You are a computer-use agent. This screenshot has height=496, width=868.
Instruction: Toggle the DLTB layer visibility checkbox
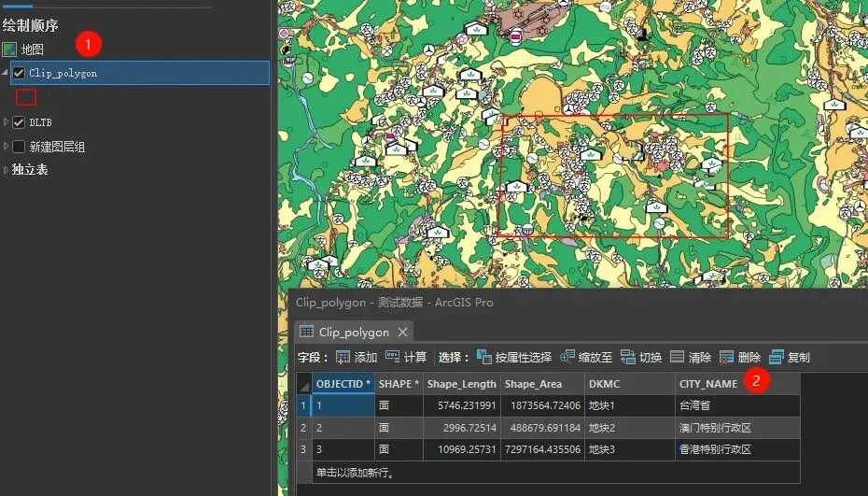point(19,122)
